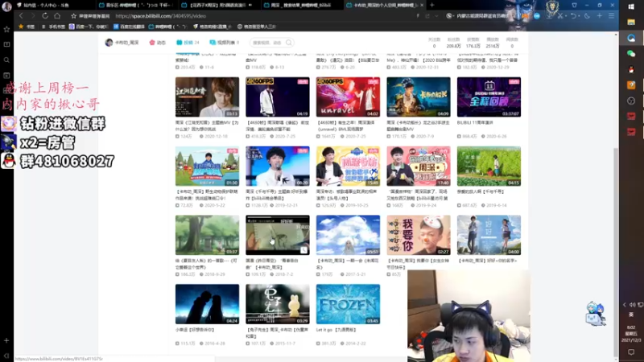Click the browser toolbar search box
This screenshot has height=362, width=644.
pos(482,15)
